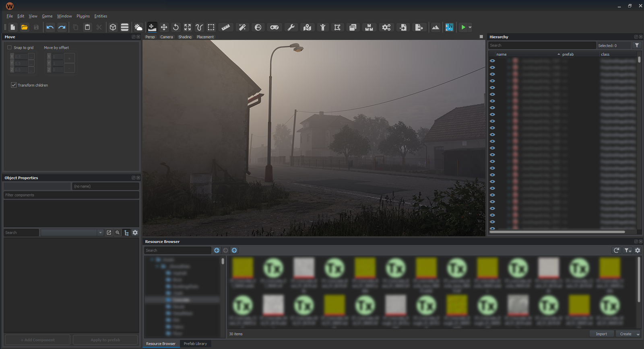The height and width of the screenshot is (349, 644).
Task: Create a new world file
Action: [x=13, y=27]
